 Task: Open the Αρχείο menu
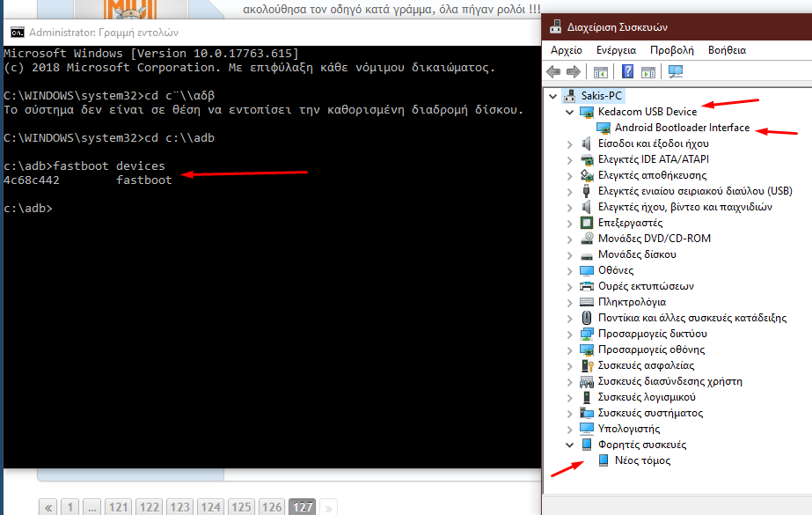point(567,50)
